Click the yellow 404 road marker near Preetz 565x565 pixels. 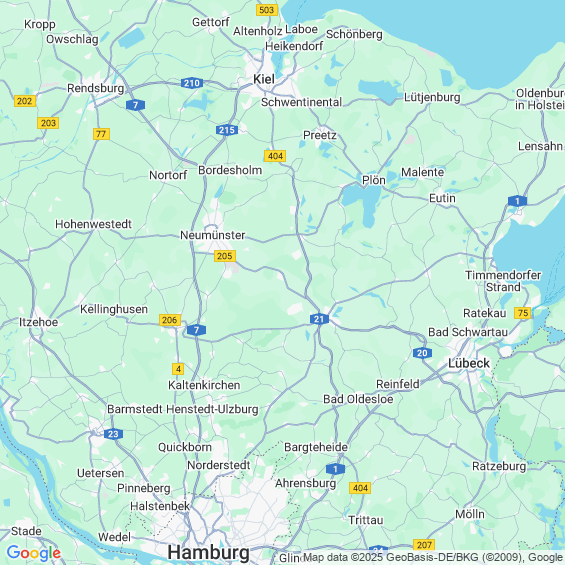click(x=275, y=156)
